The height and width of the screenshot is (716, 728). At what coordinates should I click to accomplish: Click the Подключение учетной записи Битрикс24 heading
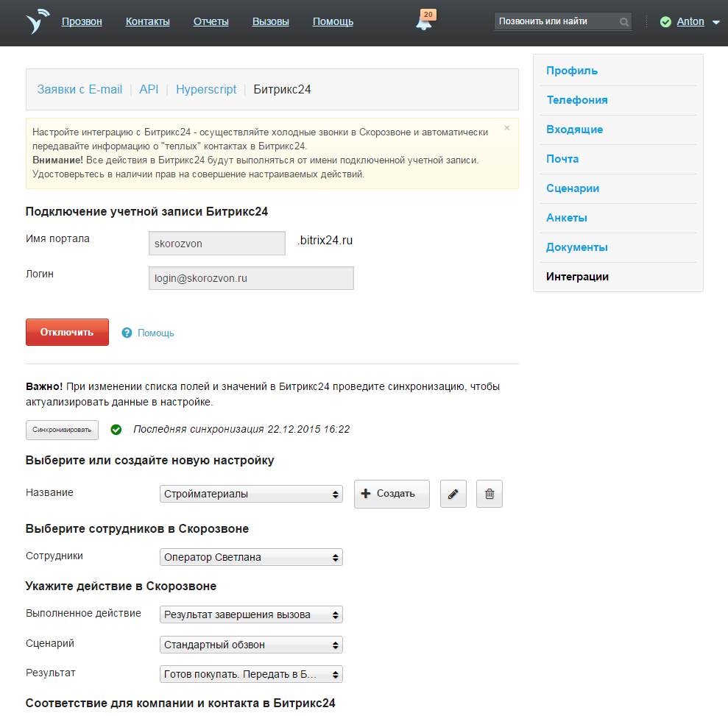[x=146, y=212]
